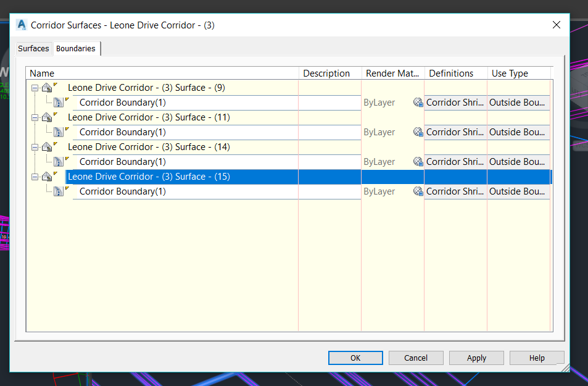Click the corridor boundary icon under Surface - (9)
588x386 pixels.
tap(57, 102)
